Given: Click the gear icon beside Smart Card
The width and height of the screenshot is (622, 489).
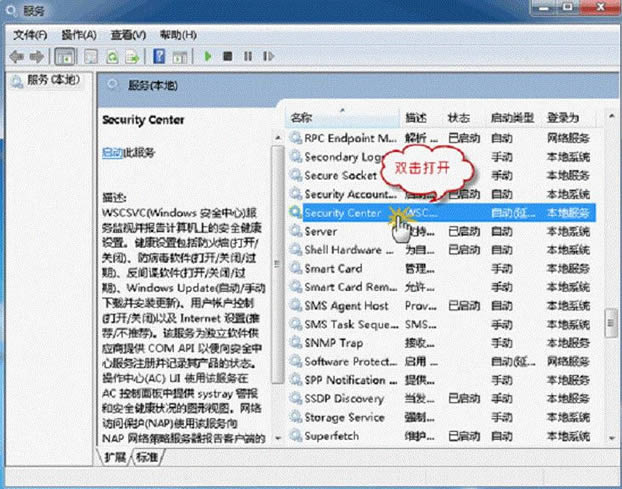Looking at the screenshot, I should (296, 268).
